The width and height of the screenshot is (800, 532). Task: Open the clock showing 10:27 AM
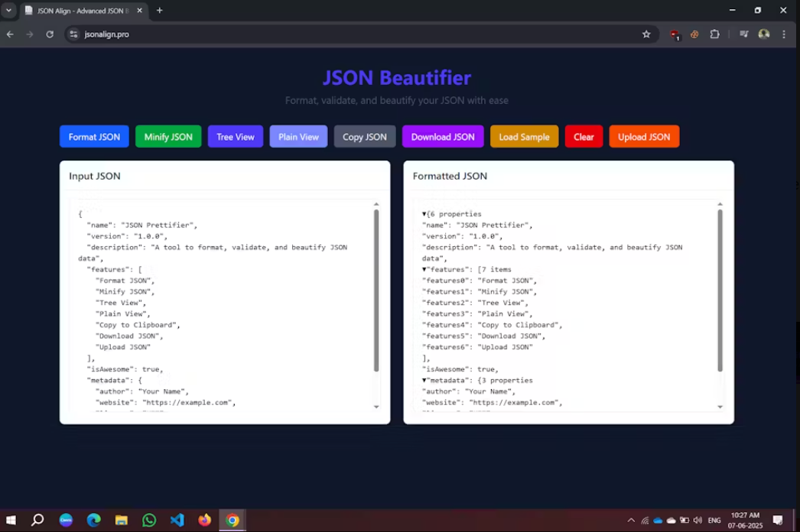(x=745, y=521)
